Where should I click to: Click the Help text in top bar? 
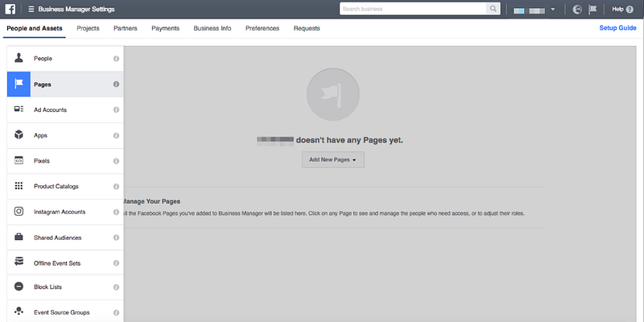[617, 9]
